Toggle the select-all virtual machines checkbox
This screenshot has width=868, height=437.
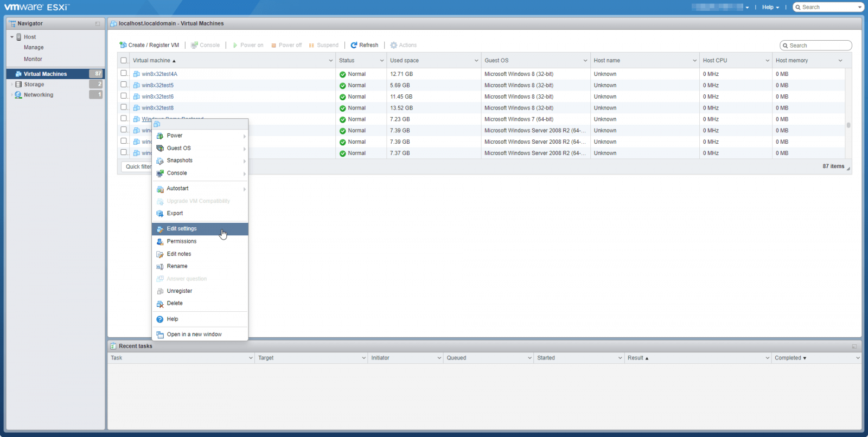point(124,61)
